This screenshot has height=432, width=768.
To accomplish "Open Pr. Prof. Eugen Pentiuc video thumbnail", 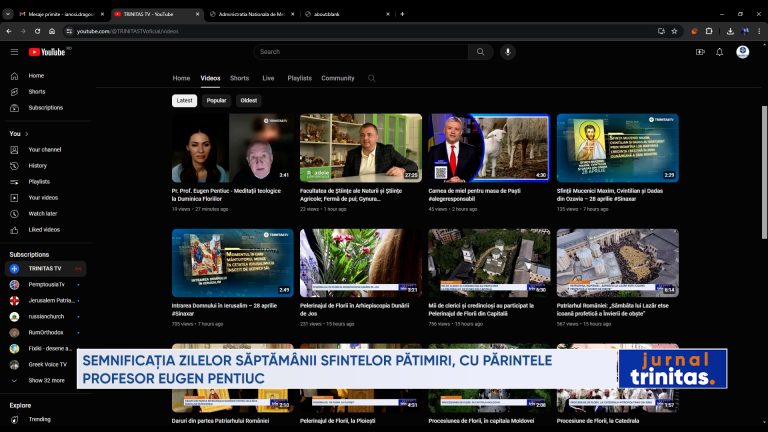I will click(233, 148).
